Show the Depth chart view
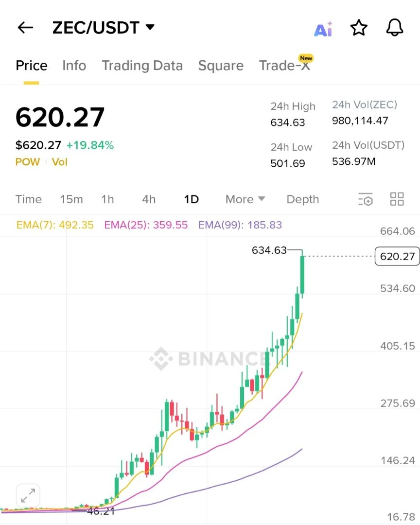 [x=303, y=199]
